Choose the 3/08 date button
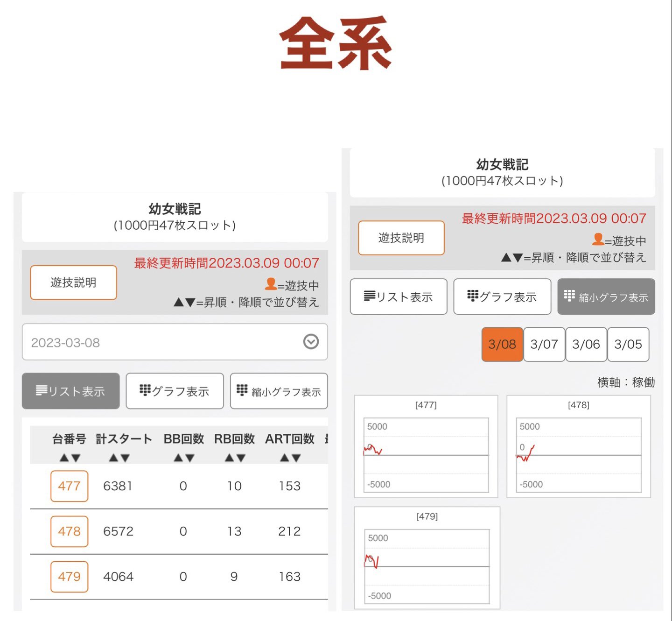Viewport: 672px width, 621px height. pos(502,344)
